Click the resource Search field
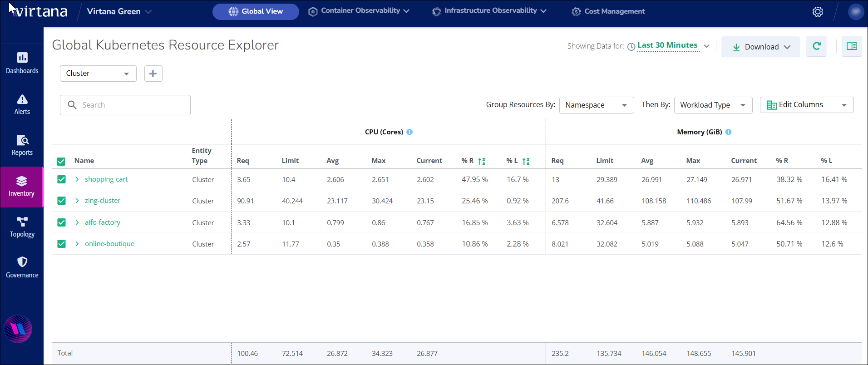 coord(125,105)
